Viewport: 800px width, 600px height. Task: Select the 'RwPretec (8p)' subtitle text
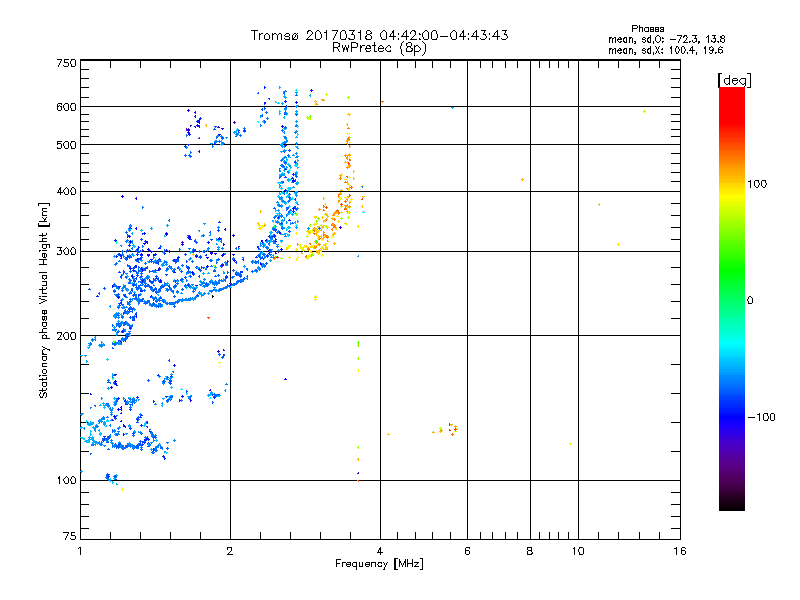tap(379, 48)
